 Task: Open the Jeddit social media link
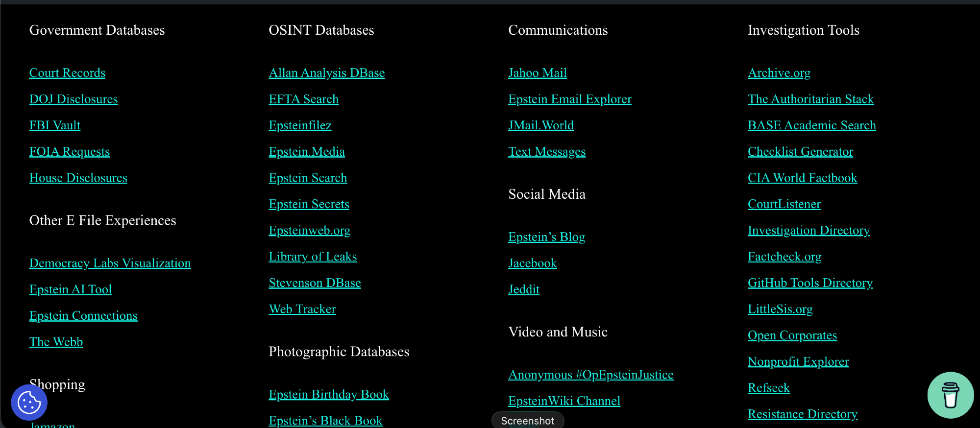(523, 289)
